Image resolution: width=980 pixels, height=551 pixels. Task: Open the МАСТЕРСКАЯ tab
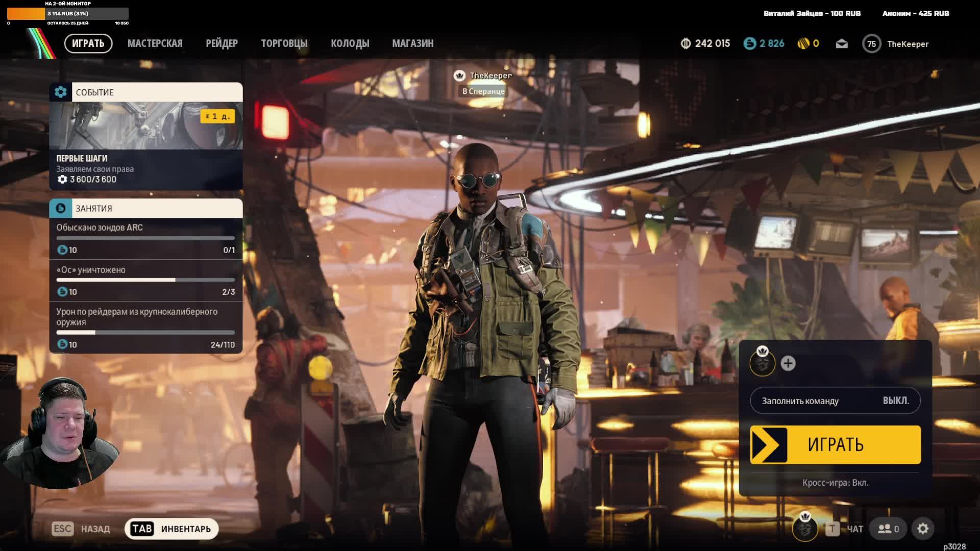click(155, 43)
